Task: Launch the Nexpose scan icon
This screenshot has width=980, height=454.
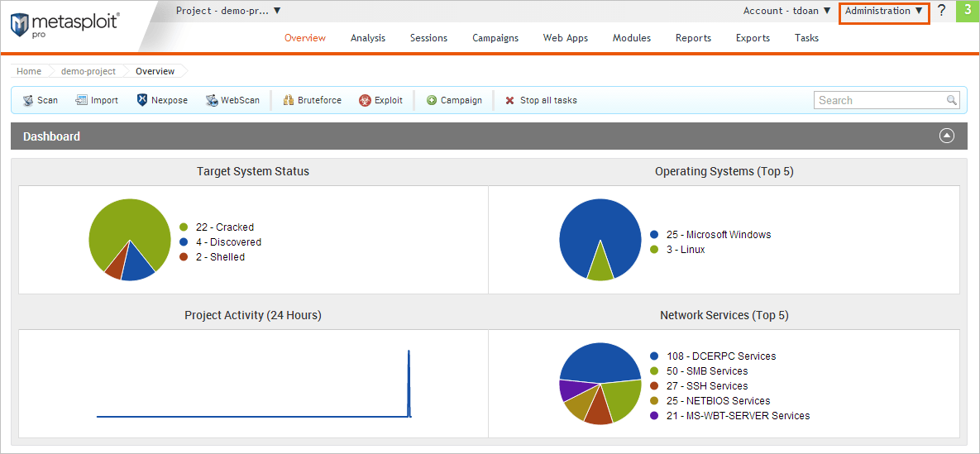Action: [x=142, y=100]
